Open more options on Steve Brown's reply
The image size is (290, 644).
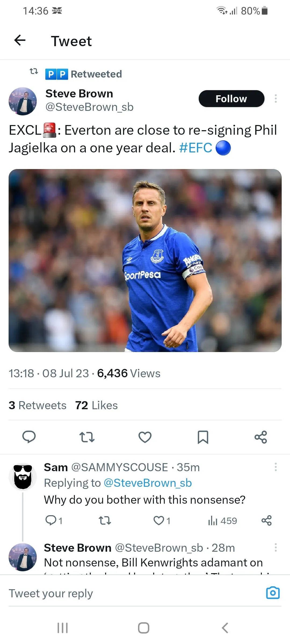coord(276,547)
